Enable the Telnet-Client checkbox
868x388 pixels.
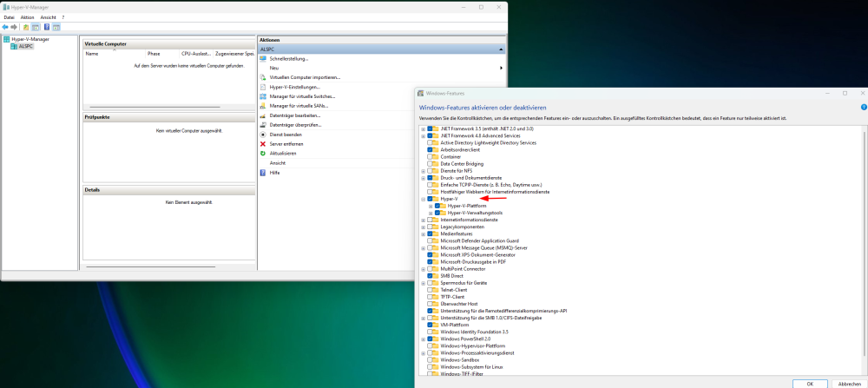(430, 290)
